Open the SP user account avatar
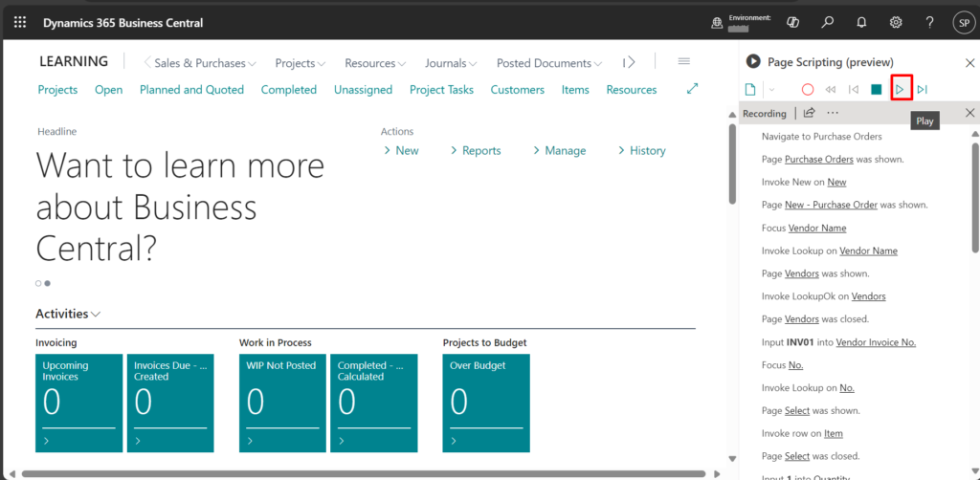980x480 pixels. coord(963,23)
